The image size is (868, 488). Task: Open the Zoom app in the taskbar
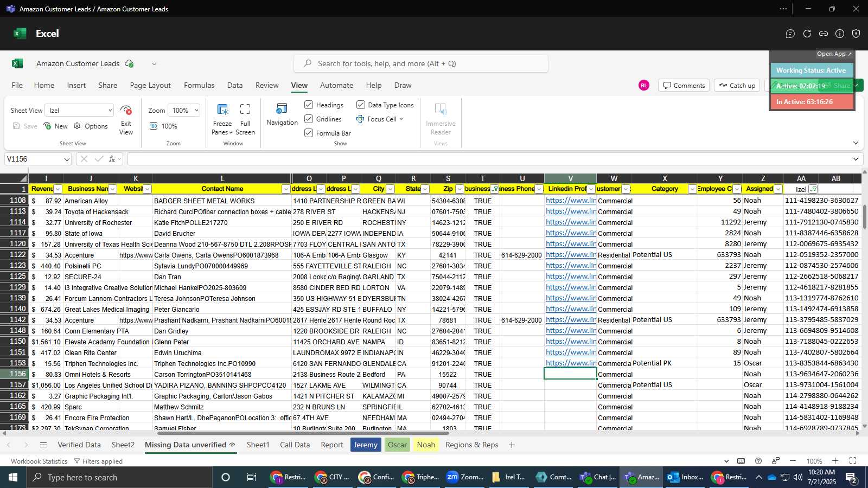click(465, 477)
